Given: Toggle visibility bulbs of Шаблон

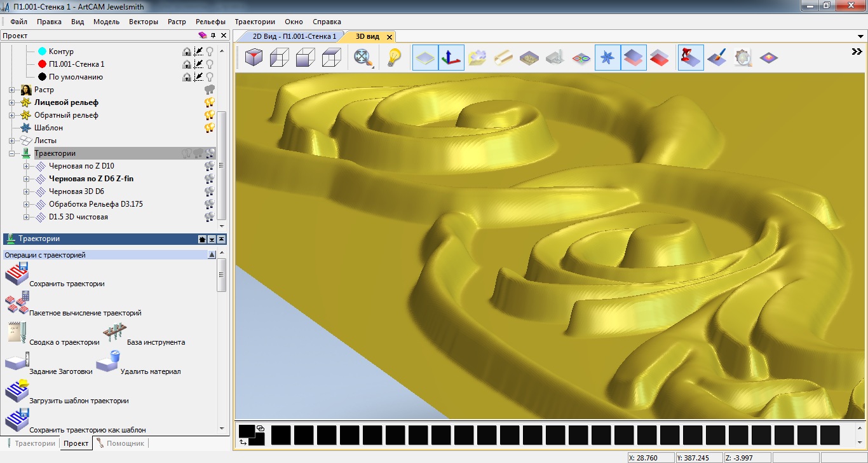Looking at the screenshot, I should pyautogui.click(x=209, y=128).
